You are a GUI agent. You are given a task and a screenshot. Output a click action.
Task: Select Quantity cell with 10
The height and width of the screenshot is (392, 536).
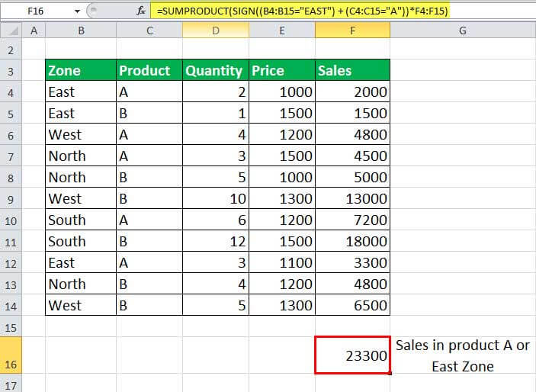[216, 198]
